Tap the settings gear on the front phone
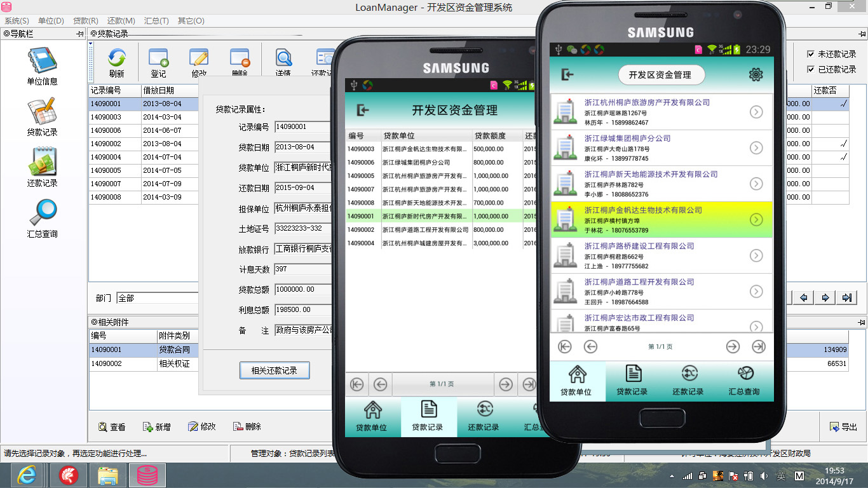Viewport: 868px width, 488px height. tap(756, 75)
